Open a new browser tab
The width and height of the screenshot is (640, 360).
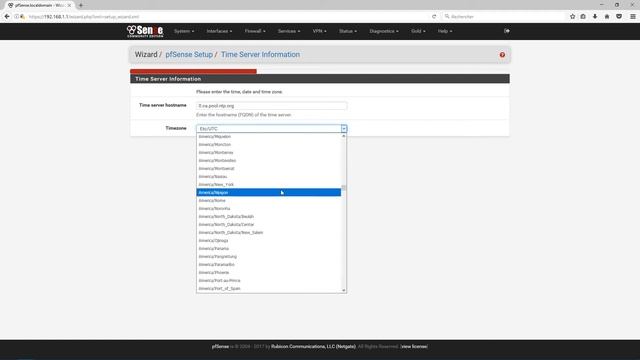tap(81, 5)
